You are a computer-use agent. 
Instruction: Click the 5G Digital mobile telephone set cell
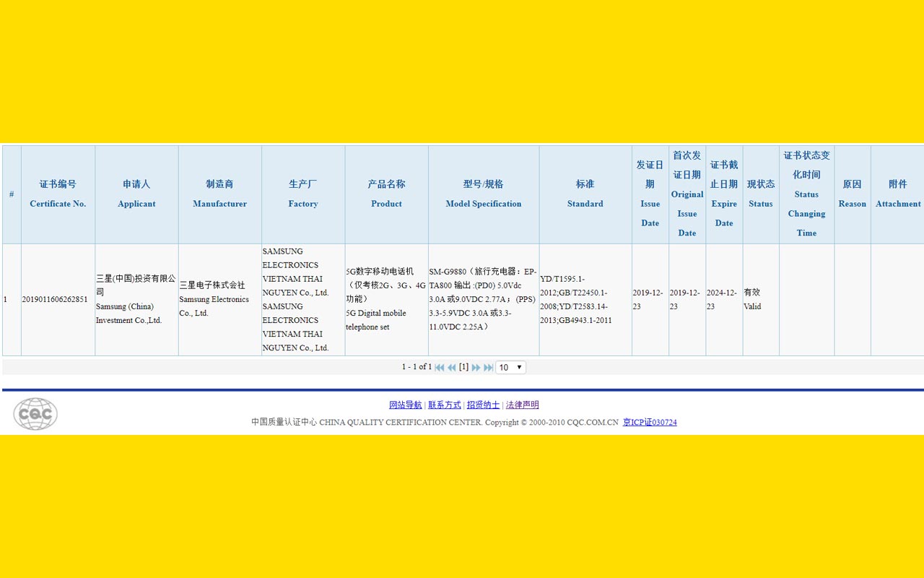[386, 299]
